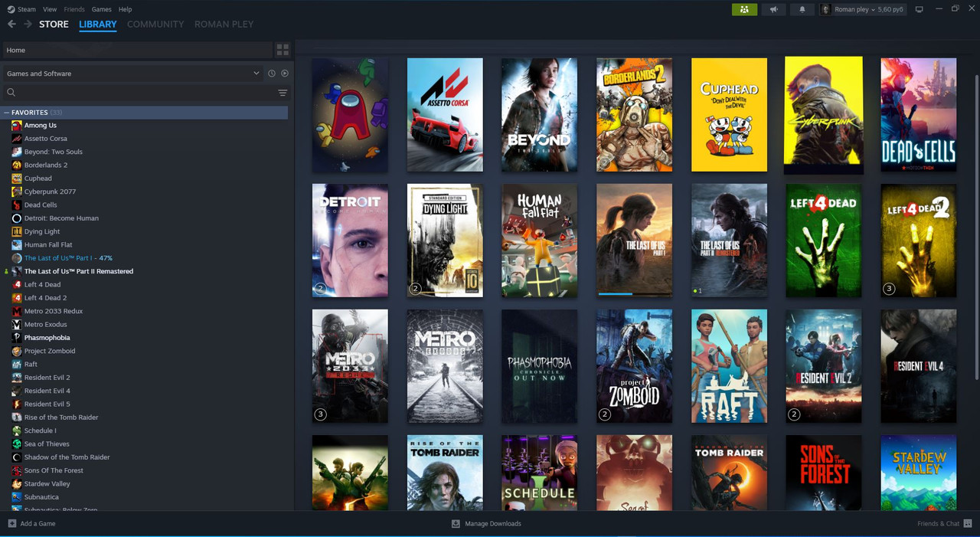Open the Detroit cover art
The image size is (980, 537).
pos(350,241)
